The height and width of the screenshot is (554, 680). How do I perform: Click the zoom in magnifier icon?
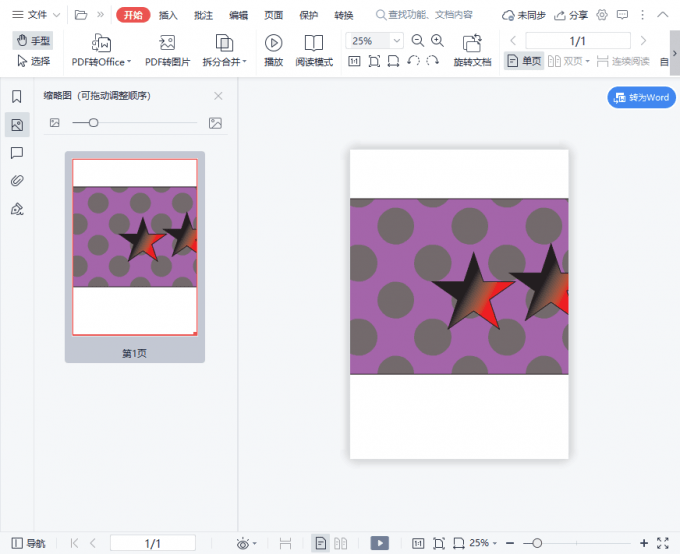437,41
